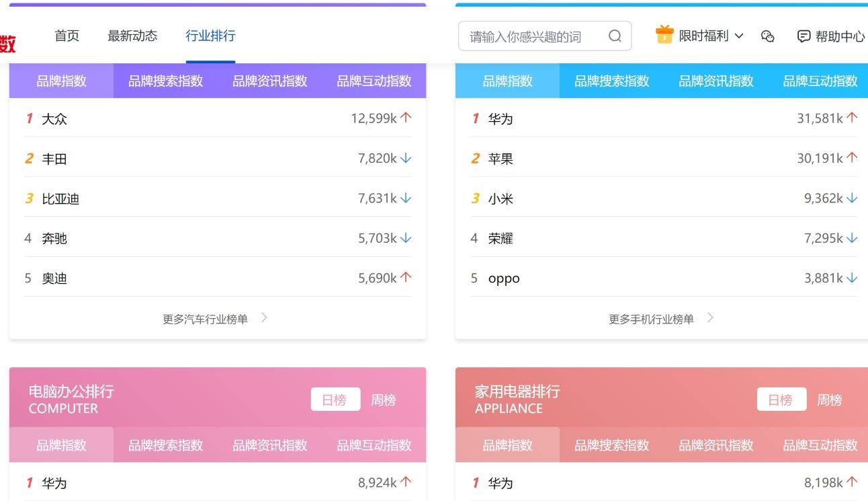
Task: Switch to 品牌互动指数 tab in 电脑办公排行
Action: [x=374, y=445]
